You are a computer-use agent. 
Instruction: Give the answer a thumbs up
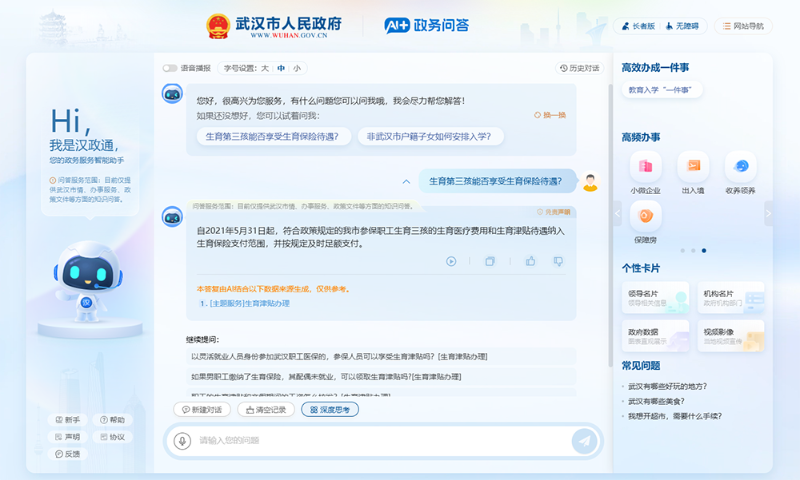pos(530,262)
